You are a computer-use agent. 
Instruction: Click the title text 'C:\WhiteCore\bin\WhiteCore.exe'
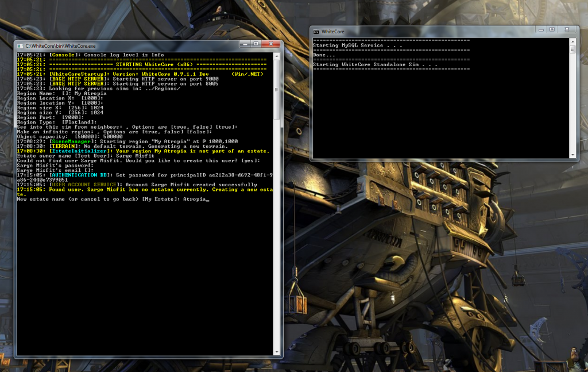[60, 46]
